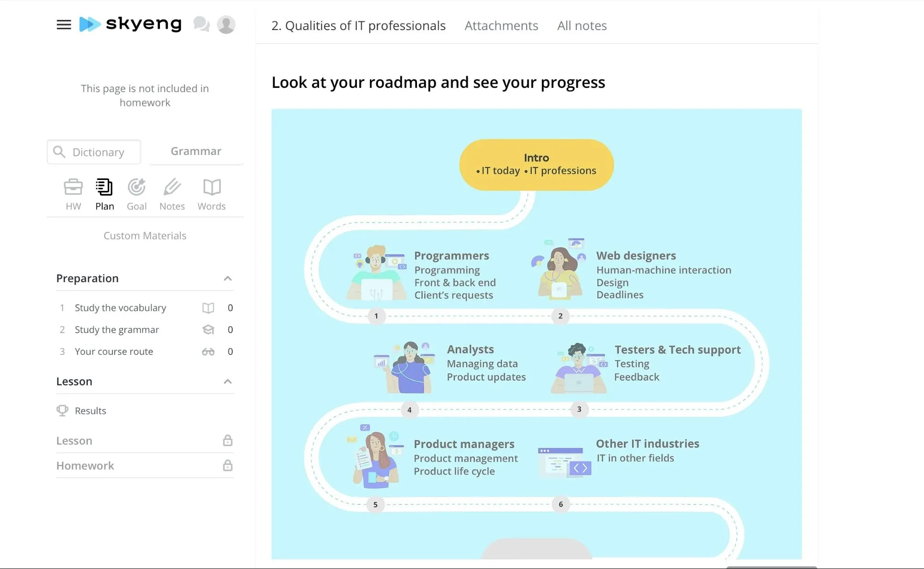Toggle visibility of Your course route
The height and width of the screenshot is (569, 924).
pos(209,351)
